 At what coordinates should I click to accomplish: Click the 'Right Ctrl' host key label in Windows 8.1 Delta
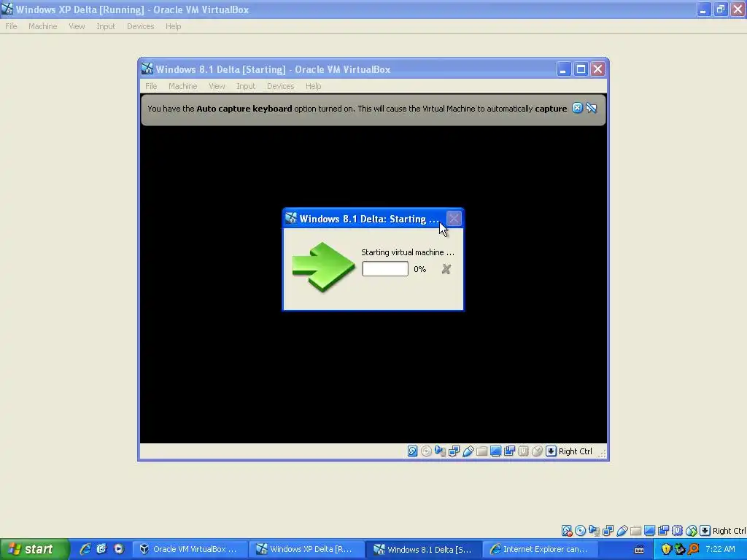click(x=575, y=451)
